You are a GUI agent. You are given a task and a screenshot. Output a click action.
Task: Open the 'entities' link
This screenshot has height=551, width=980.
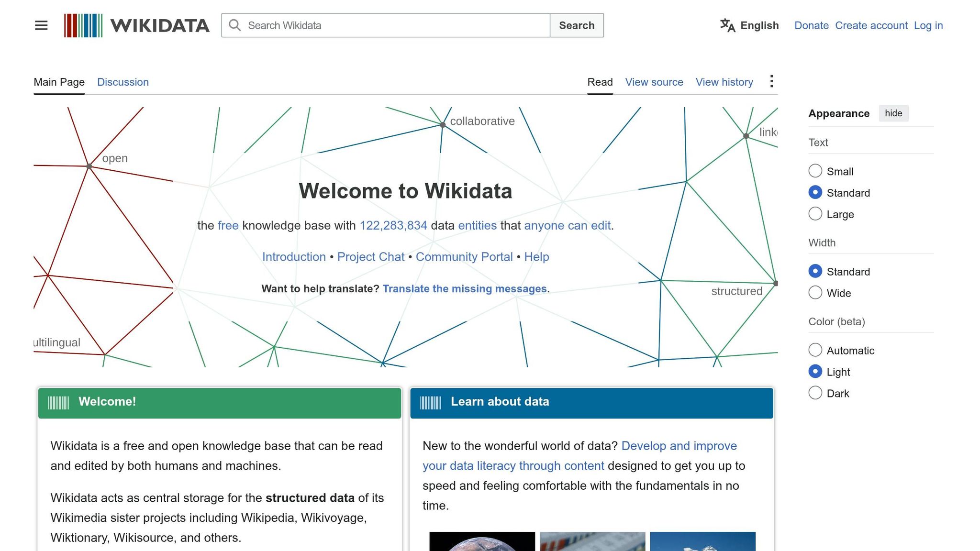(478, 225)
